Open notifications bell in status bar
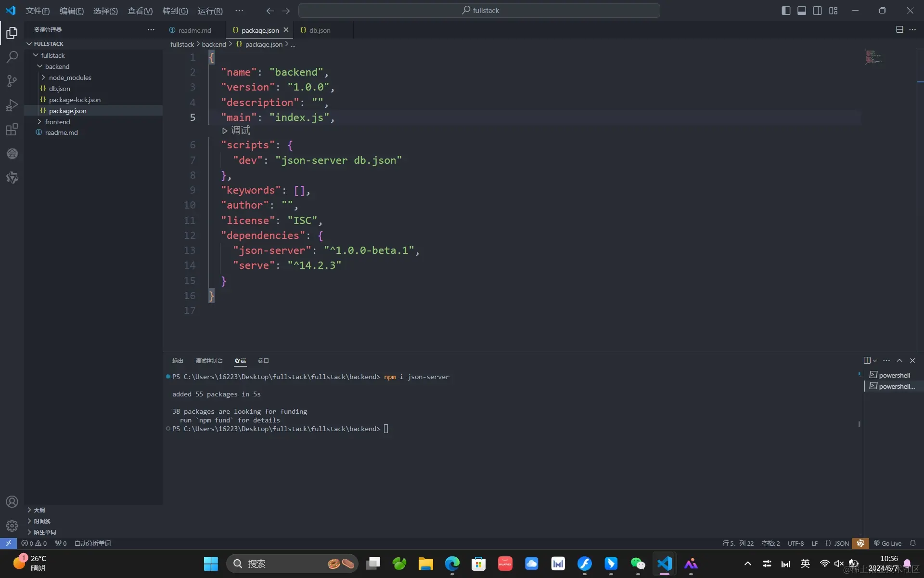The width and height of the screenshot is (924, 578). click(913, 543)
